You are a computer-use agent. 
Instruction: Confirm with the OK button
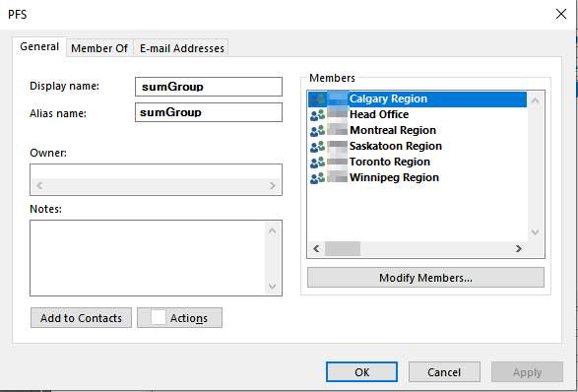coord(361,372)
